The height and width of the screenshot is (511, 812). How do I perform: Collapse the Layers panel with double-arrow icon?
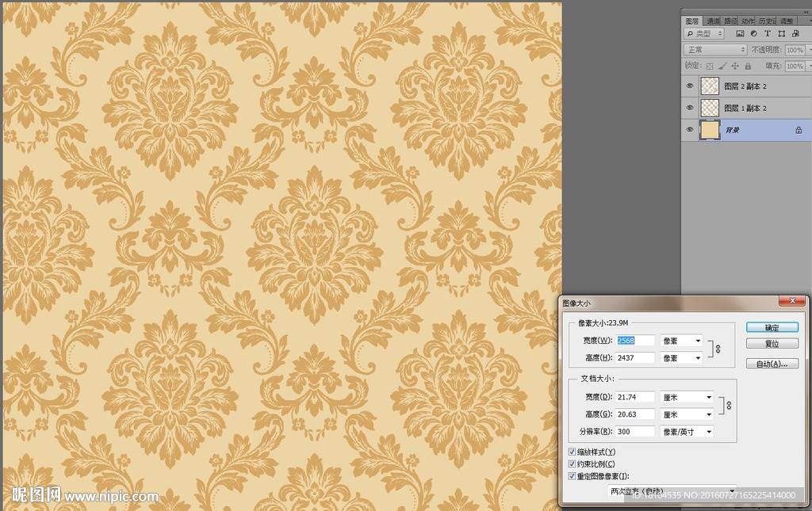[806, 13]
